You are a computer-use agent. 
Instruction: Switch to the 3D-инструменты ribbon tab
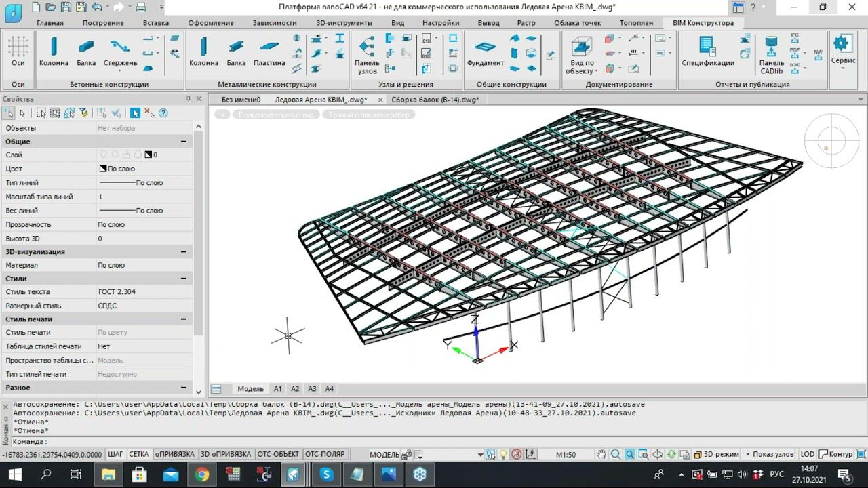point(344,22)
